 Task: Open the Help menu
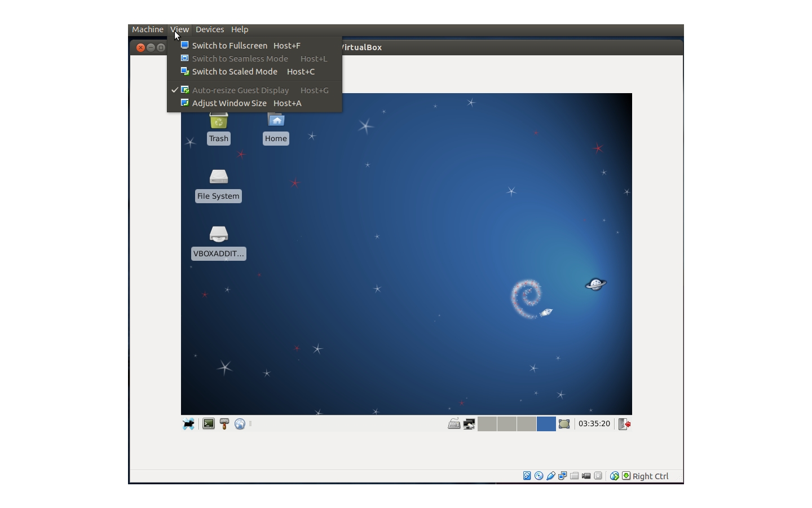240,29
